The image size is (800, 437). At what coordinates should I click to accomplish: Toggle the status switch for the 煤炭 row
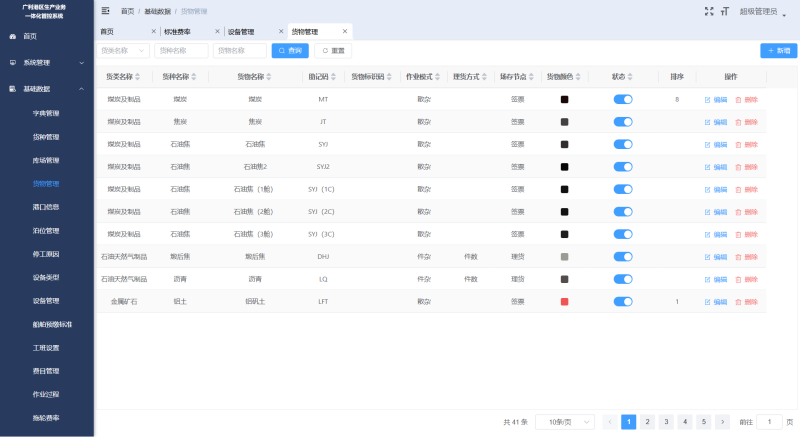pos(623,100)
